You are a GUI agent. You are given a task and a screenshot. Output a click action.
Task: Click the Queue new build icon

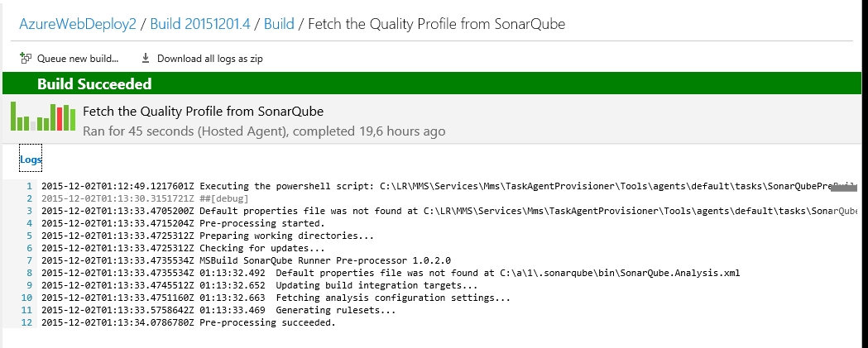(25, 58)
